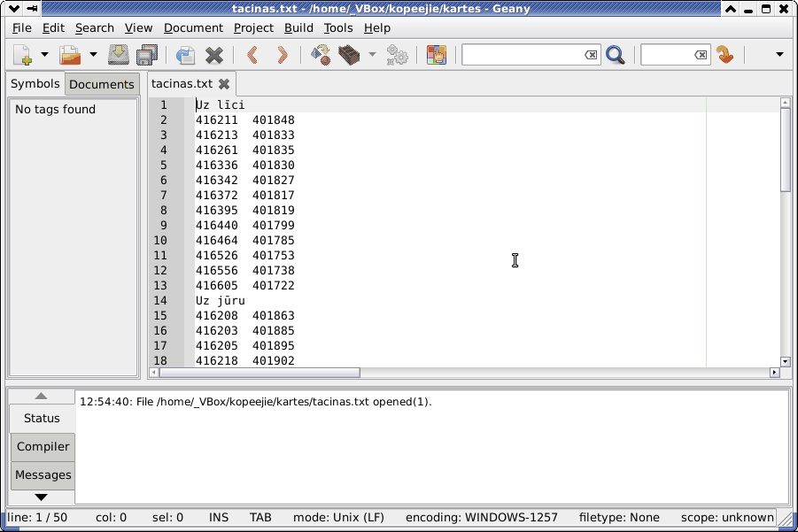Clear the search field text

pyautogui.click(x=591, y=55)
